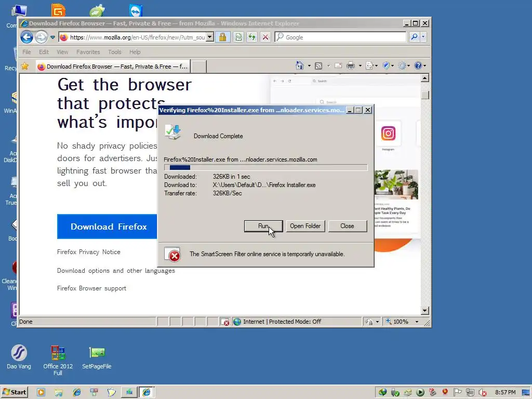The height and width of the screenshot is (399, 532).
Task: Click the security lock icon
Action: (222, 37)
